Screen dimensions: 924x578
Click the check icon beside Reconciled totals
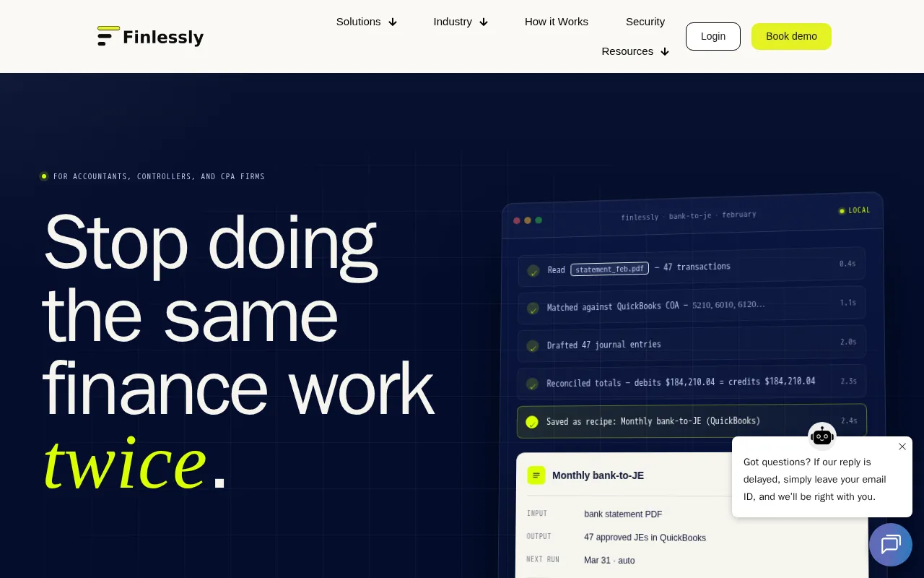tap(532, 384)
